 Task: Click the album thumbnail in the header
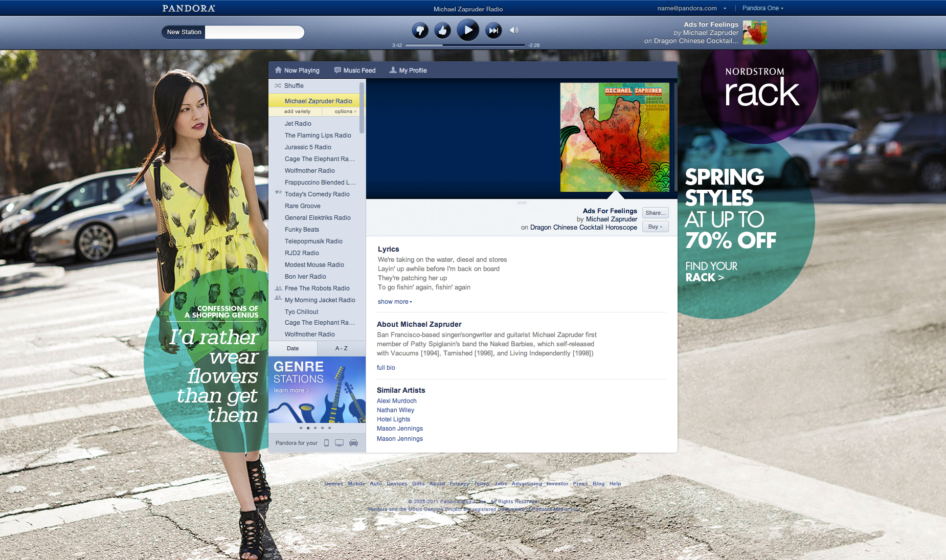pyautogui.click(x=755, y=32)
